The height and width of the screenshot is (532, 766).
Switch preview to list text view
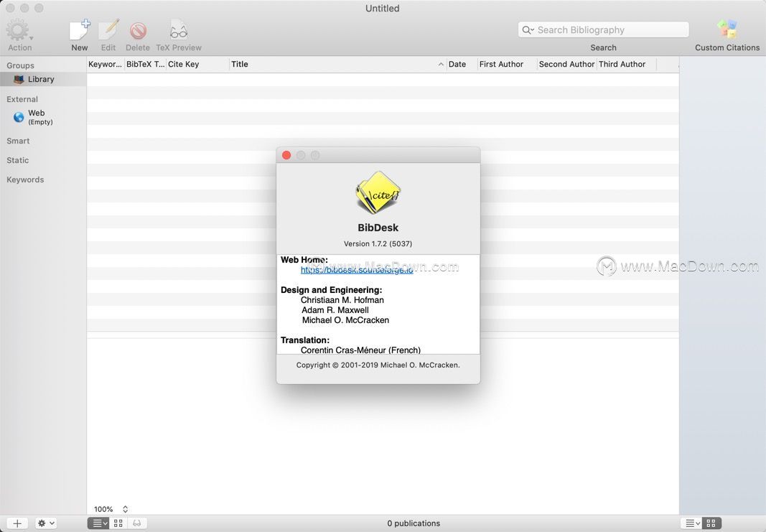99,523
